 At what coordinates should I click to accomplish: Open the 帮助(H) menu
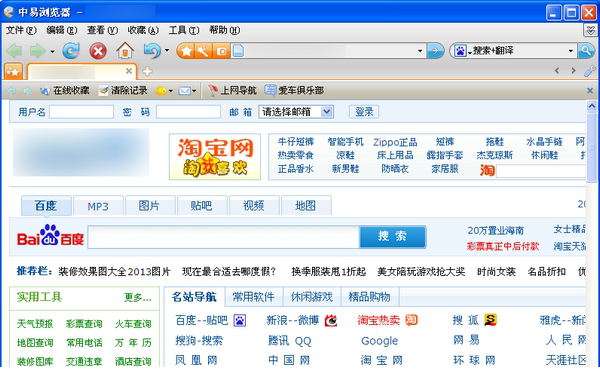pos(225,30)
